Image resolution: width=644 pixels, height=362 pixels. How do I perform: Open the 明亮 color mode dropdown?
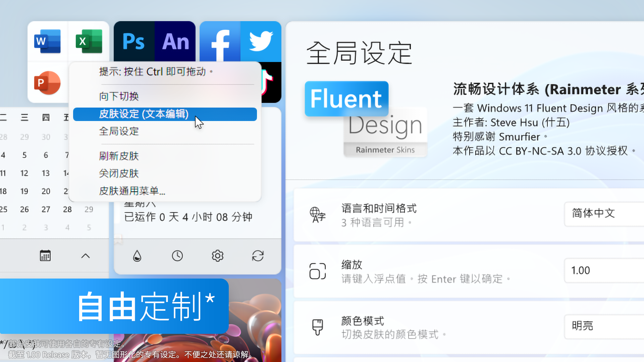coord(604,326)
